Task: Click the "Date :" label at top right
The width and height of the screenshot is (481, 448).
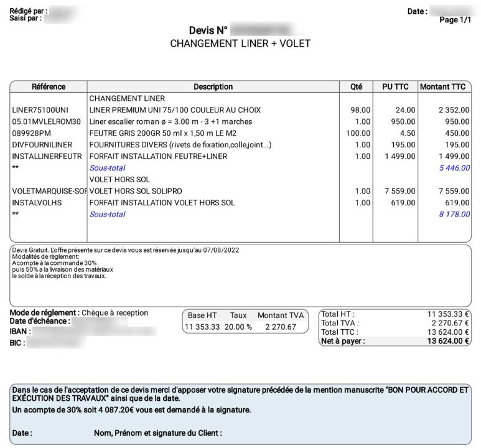Action: (x=418, y=11)
